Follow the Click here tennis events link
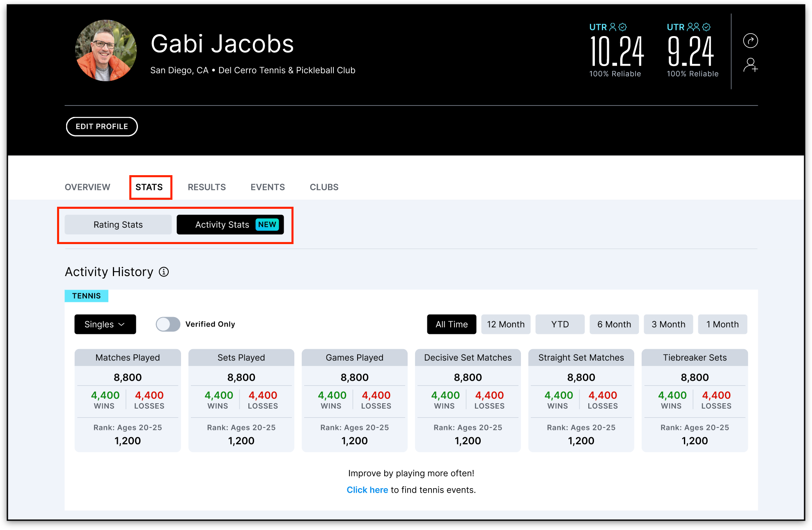This screenshot has height=530, width=812. 367,490
